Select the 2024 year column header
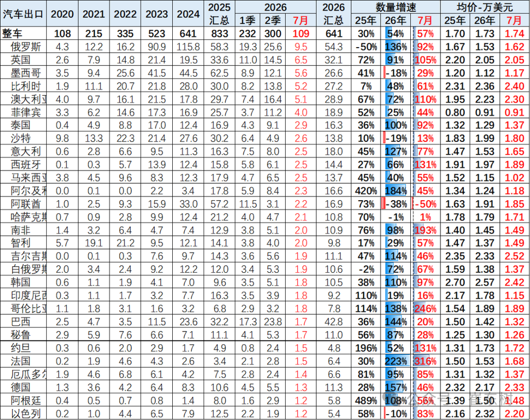This screenshot has width=530, height=420. click(188, 14)
